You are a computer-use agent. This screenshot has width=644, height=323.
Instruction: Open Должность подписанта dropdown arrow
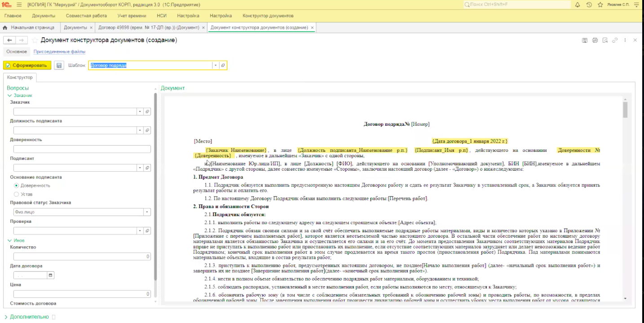(x=140, y=130)
